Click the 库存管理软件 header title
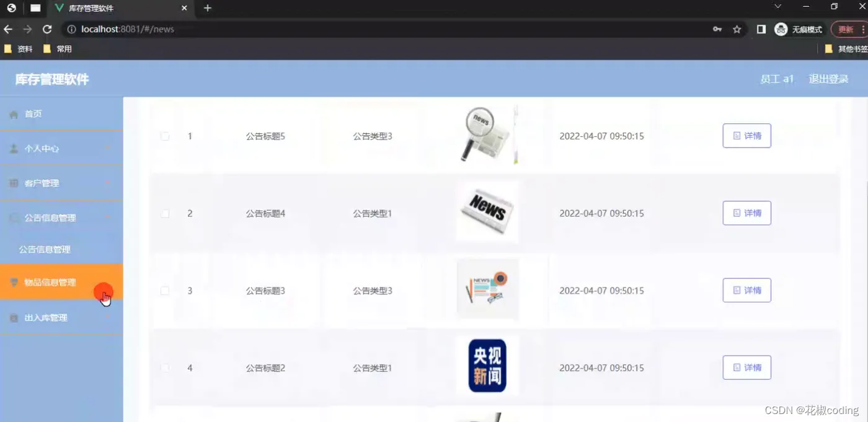 (52, 79)
